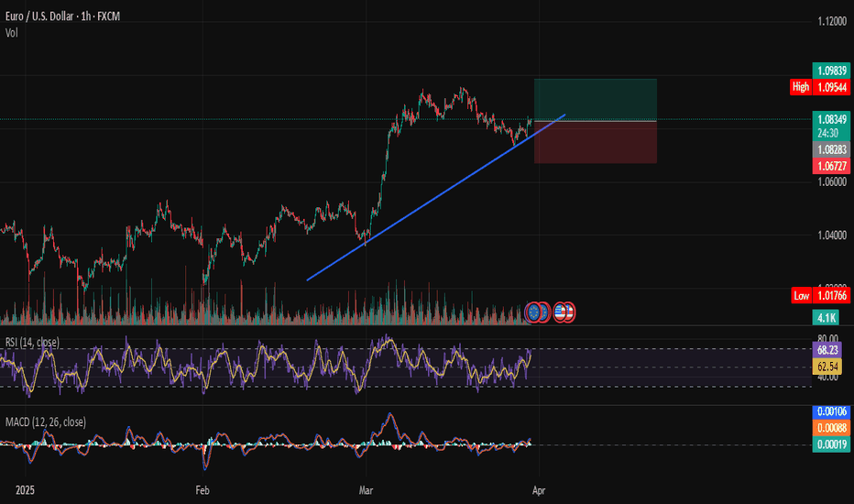854x504 pixels.
Task: Click the blue MACD value 0.00106
Action: (x=831, y=411)
